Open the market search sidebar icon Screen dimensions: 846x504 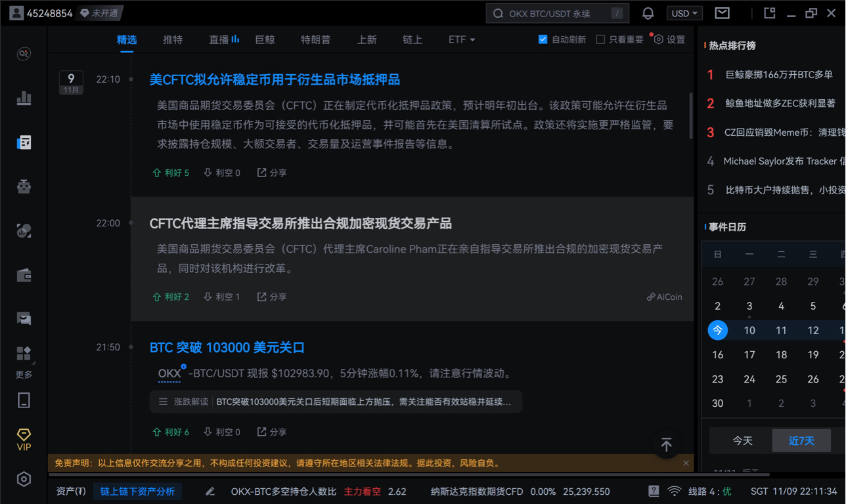pyautogui.click(x=24, y=54)
